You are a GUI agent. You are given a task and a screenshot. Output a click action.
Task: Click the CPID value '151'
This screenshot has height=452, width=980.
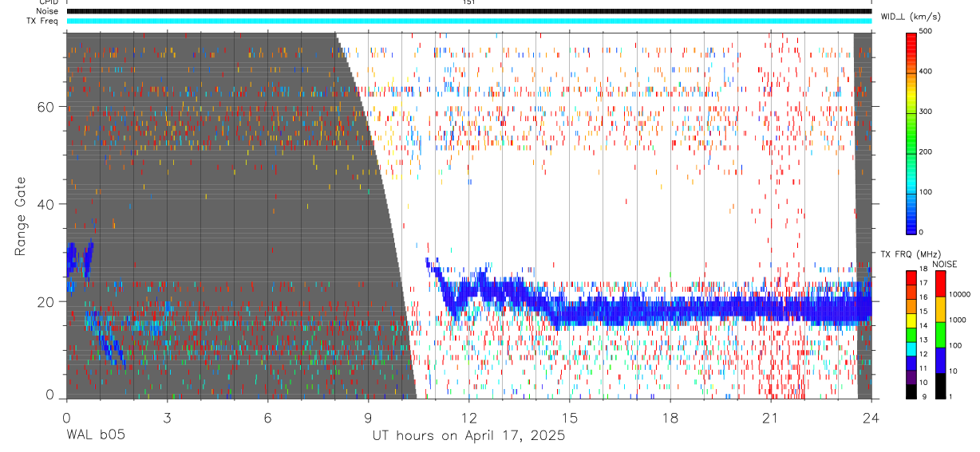click(x=469, y=2)
